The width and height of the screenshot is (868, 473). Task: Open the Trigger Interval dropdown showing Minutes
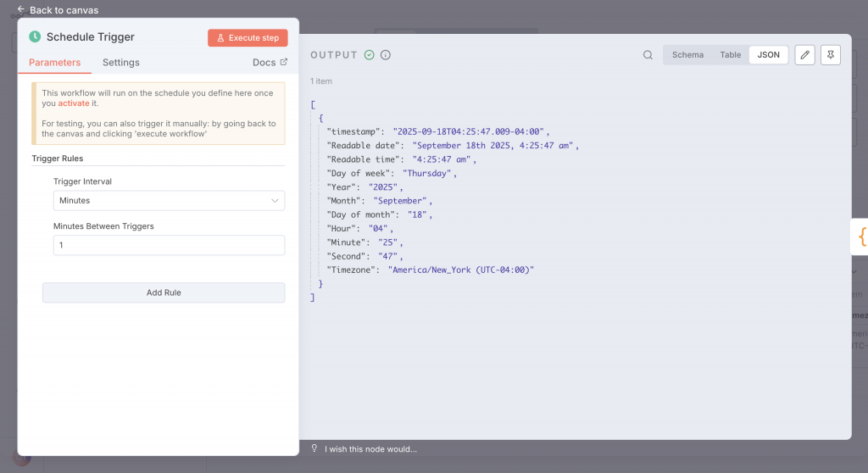pos(169,201)
